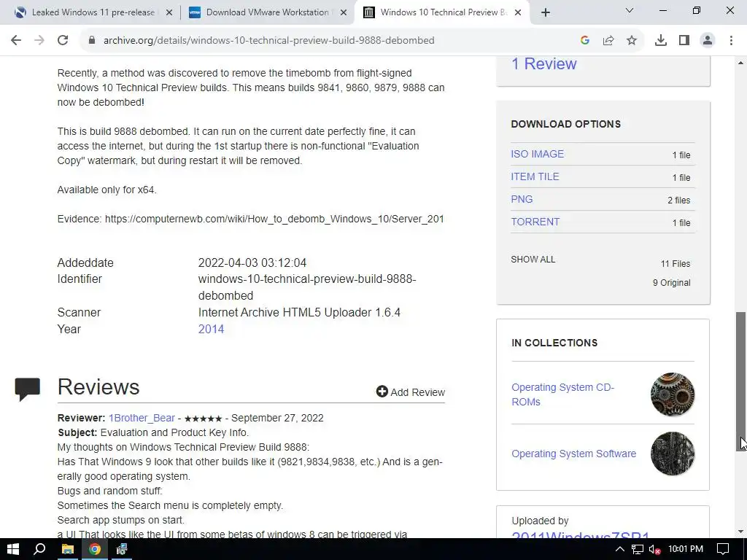Open the ITEM TILE download option

coord(535,176)
